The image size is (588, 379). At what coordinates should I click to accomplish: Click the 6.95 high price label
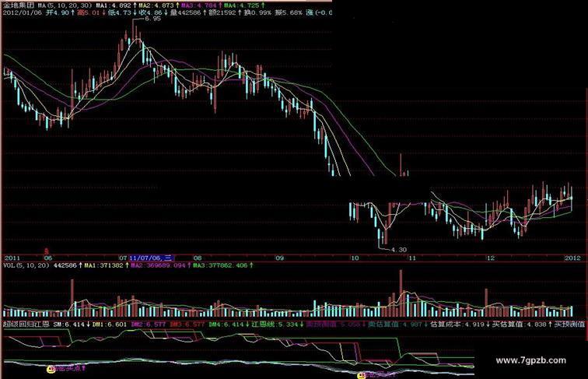tap(152, 19)
